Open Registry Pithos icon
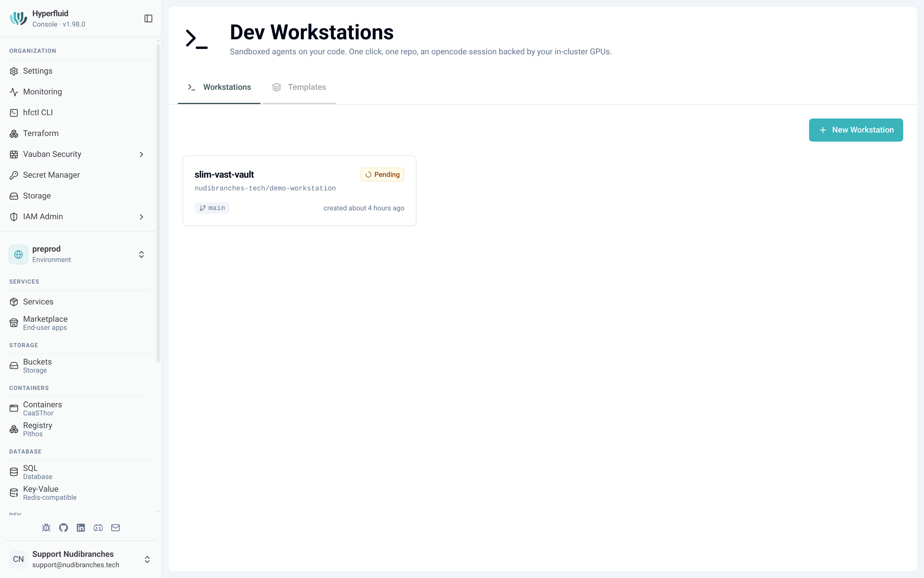 click(14, 429)
